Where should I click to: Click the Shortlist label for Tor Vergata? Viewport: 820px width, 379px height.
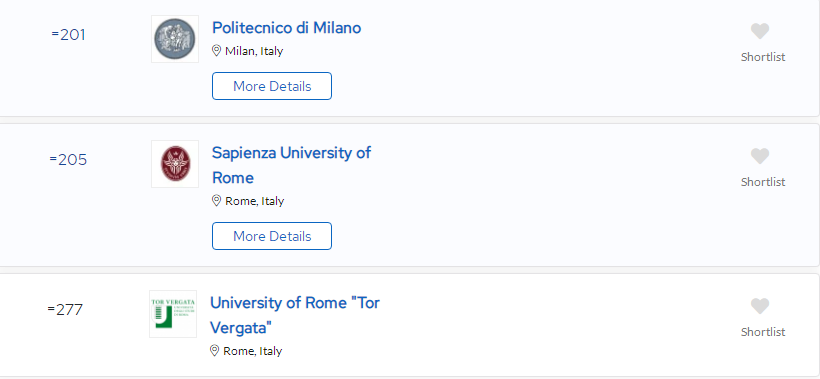point(763,332)
